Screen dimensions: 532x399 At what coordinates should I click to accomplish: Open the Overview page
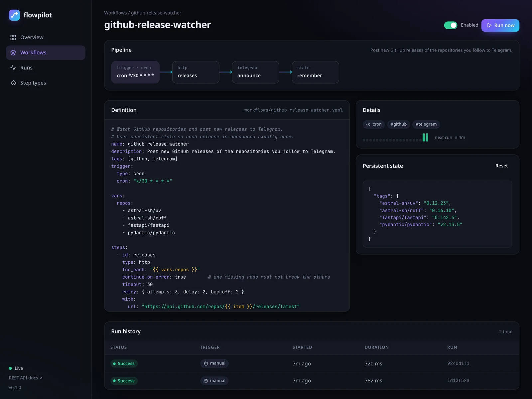(46, 38)
